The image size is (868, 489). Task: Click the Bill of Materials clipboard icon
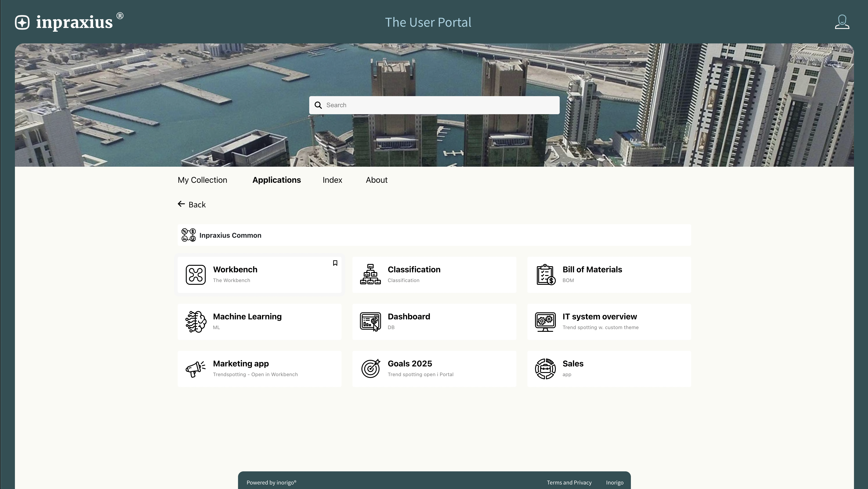(545, 275)
